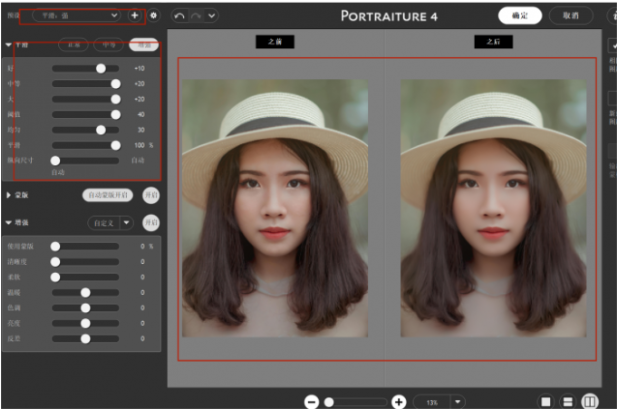Open the 平滑: 强 preset dropdown
The width and height of the screenshot is (618, 409).
(76, 16)
